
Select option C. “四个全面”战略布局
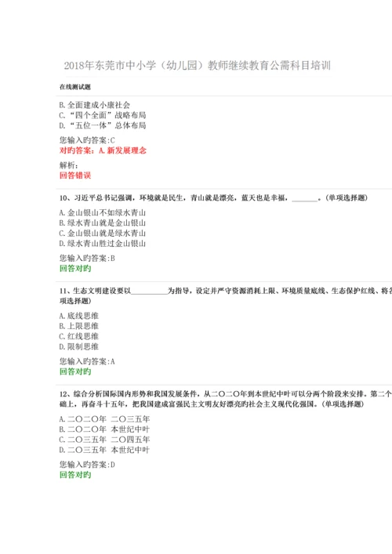[x=103, y=115]
